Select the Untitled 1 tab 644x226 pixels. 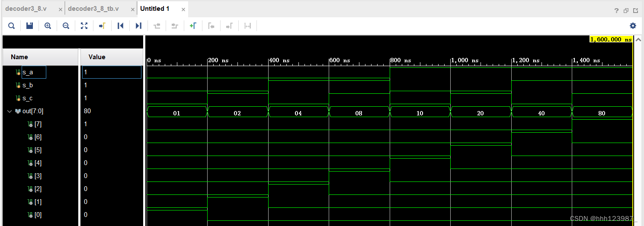tap(155, 9)
